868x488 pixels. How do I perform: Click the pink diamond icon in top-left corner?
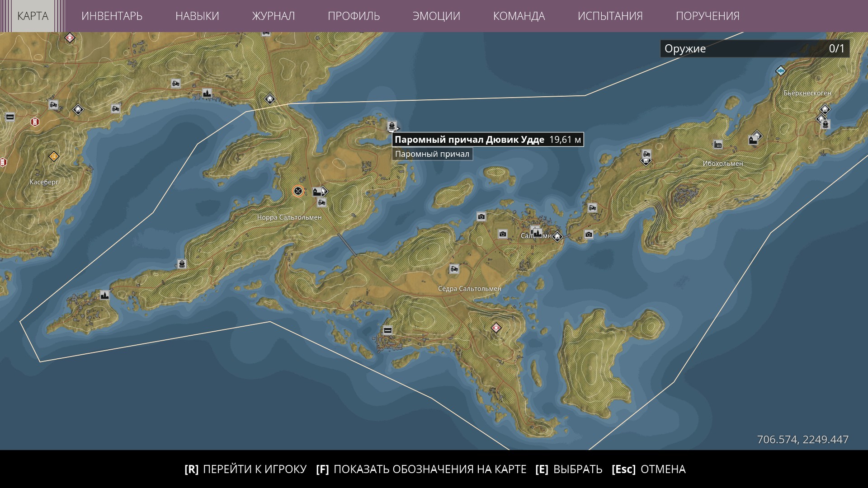coord(70,38)
